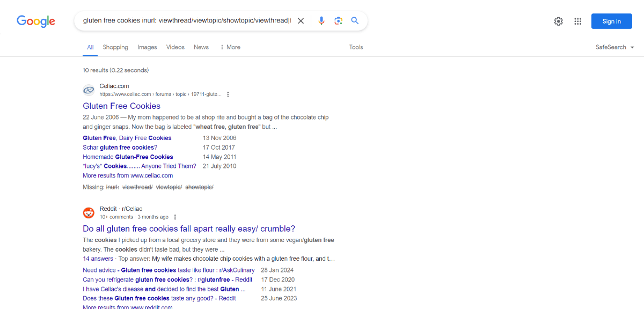Open Does these Gluten free cookies taste link
The image size is (644, 309).
pyautogui.click(x=159, y=298)
